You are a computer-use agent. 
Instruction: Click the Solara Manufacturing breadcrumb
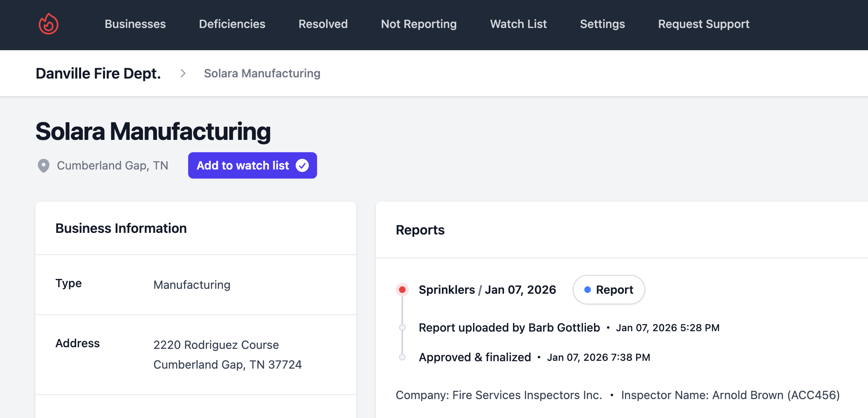(x=262, y=73)
